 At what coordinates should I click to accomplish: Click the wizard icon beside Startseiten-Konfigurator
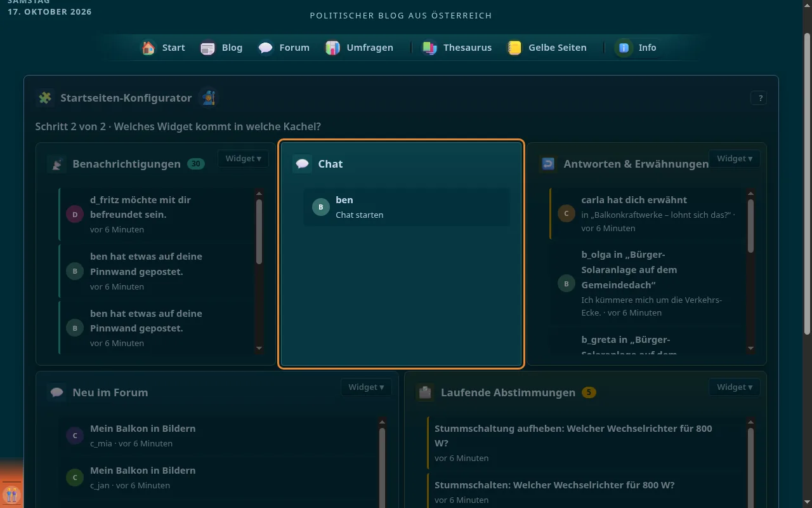click(x=208, y=98)
